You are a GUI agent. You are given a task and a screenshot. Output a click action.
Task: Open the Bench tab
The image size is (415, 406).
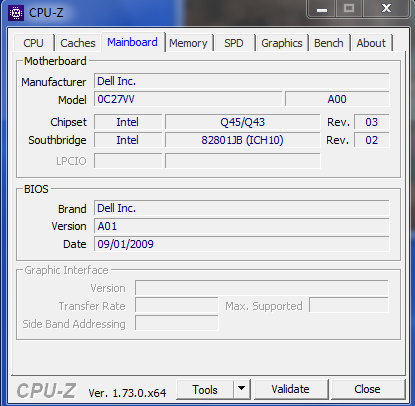pos(329,43)
